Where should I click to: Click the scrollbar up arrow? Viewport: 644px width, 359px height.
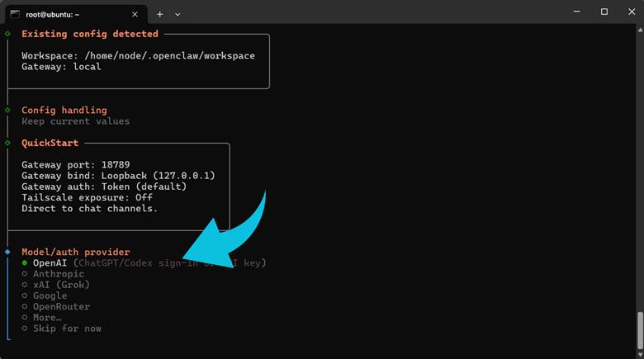641,30
